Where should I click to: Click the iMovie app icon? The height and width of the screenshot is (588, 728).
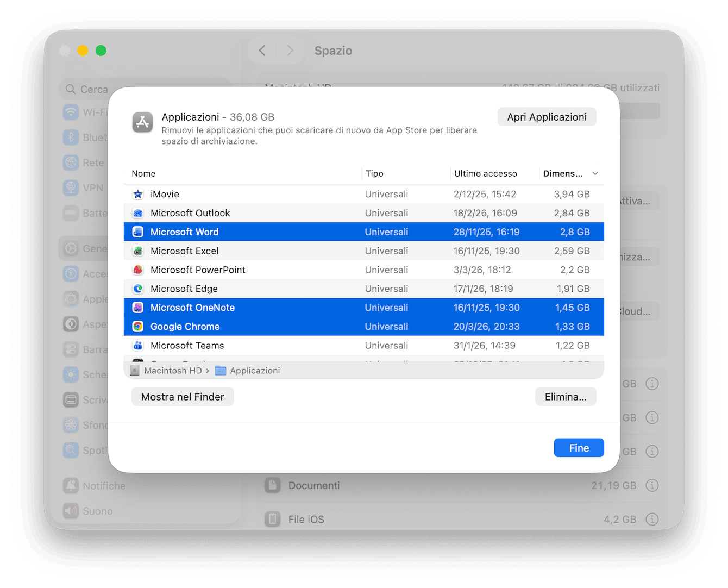138,195
